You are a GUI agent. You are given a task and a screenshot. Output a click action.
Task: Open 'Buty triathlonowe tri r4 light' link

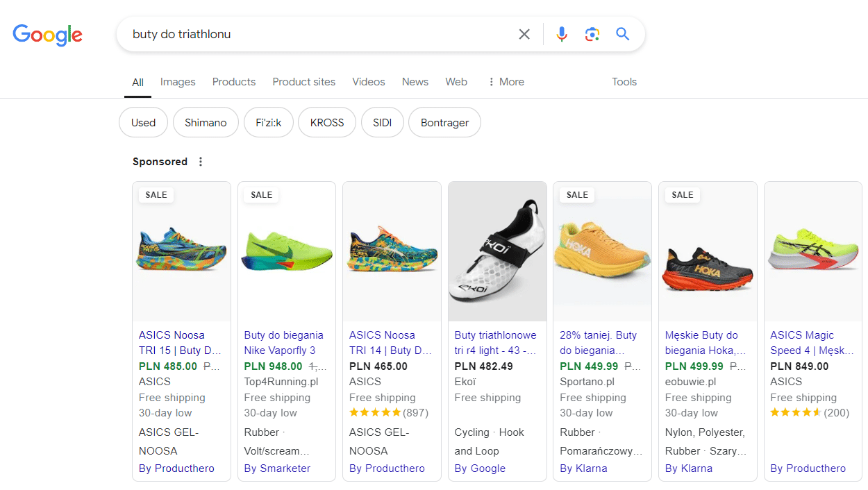coord(496,343)
